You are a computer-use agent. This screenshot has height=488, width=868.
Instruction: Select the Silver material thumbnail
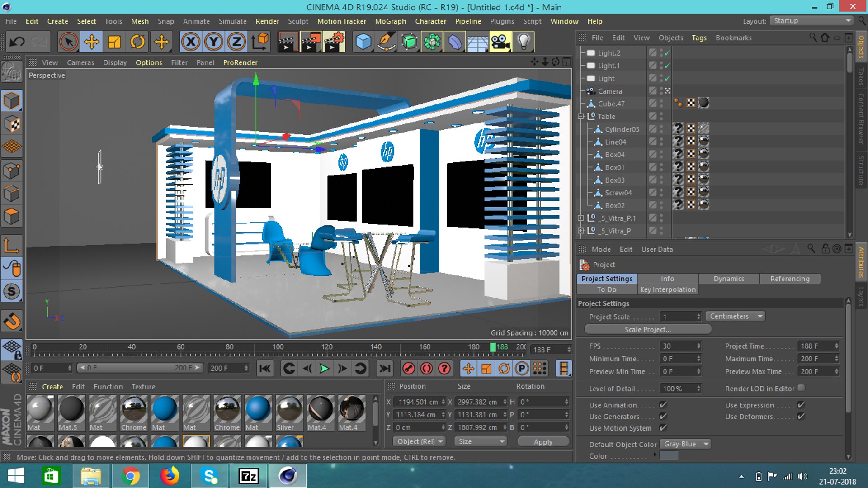[289, 409]
